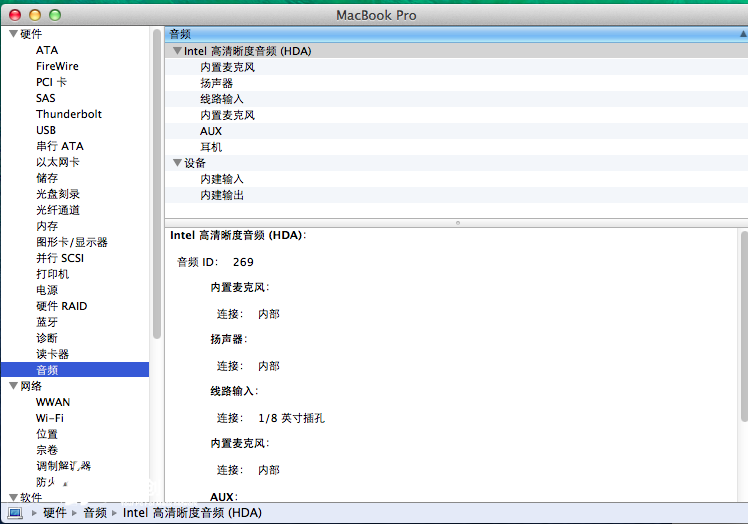Screen dimensions: 748x524
Task: Click the detail pane vertical scrollbar
Action: [744, 326]
